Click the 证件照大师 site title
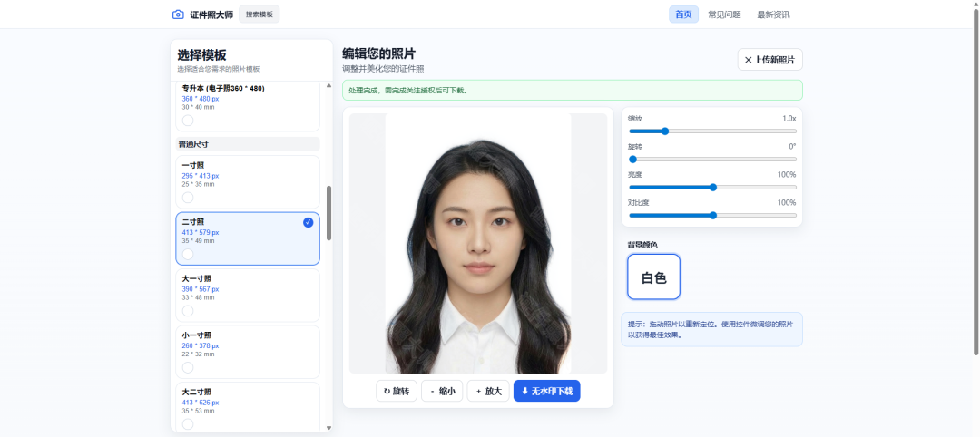The image size is (980, 437). 211,15
